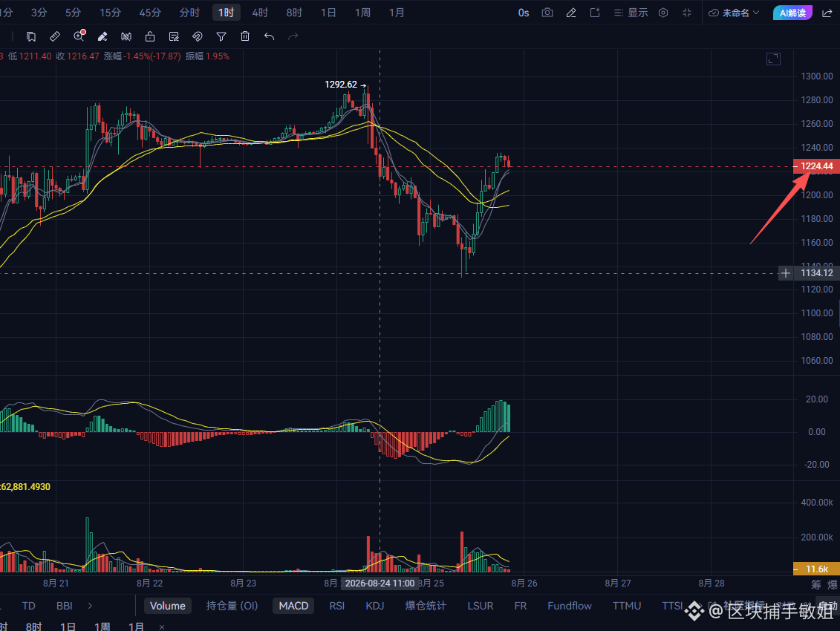Toggle the BBI main indicator
The width and height of the screenshot is (840, 631).
click(x=65, y=606)
